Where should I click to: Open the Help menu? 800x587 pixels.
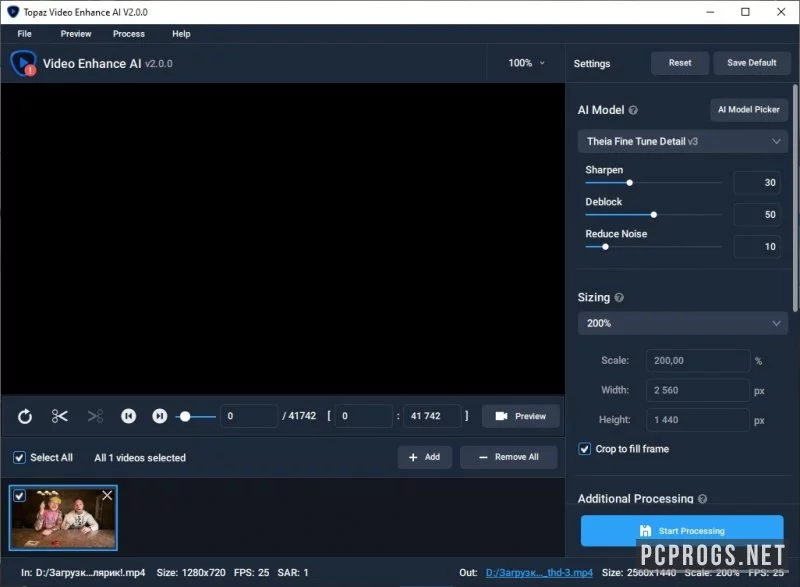[x=181, y=34]
